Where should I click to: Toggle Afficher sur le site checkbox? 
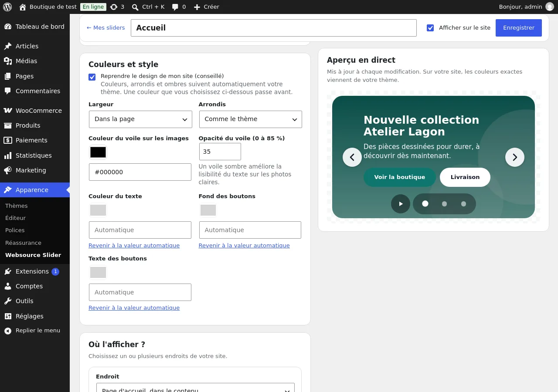(x=430, y=28)
